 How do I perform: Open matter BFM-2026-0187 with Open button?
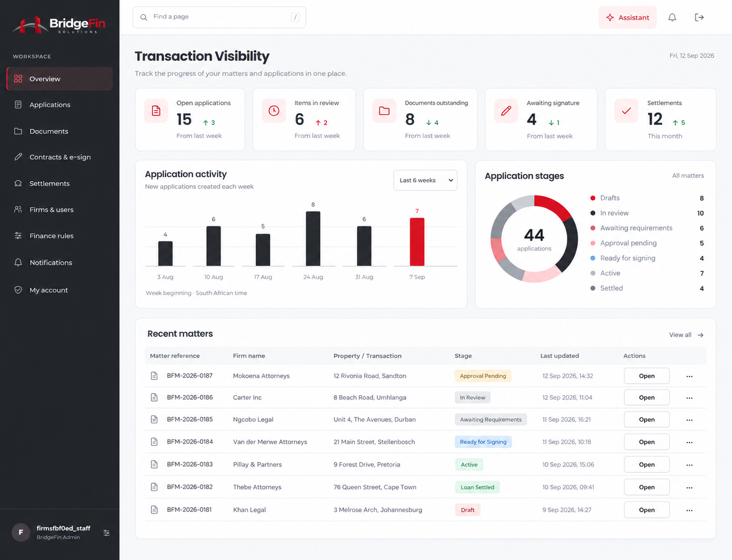(647, 376)
